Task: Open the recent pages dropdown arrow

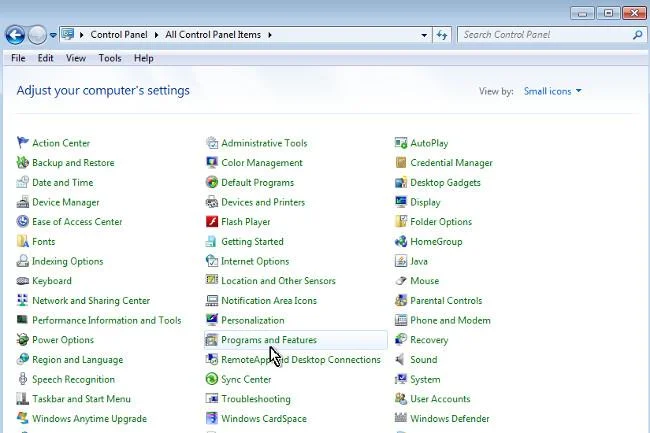Action: tap(53, 35)
